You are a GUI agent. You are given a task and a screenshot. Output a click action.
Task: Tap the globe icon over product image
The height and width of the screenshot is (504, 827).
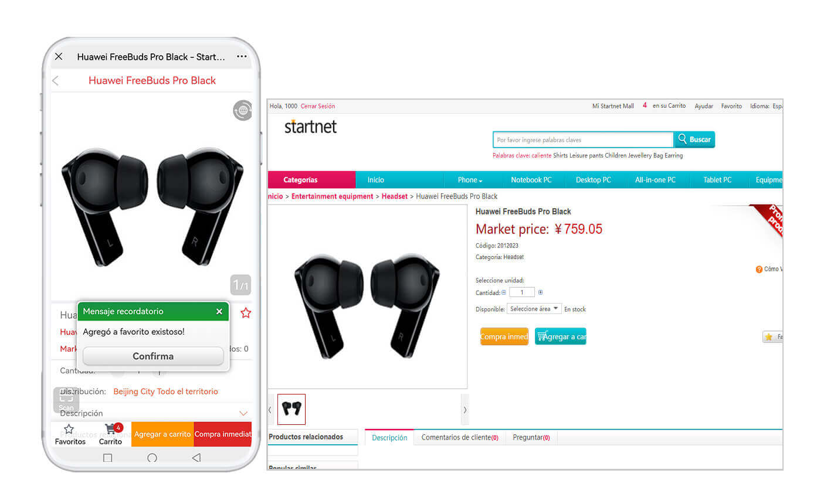[242, 110]
